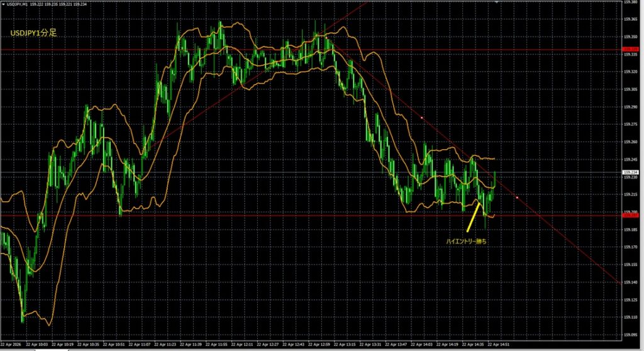Select the USDJPY1分足 text label

[x=33, y=33]
